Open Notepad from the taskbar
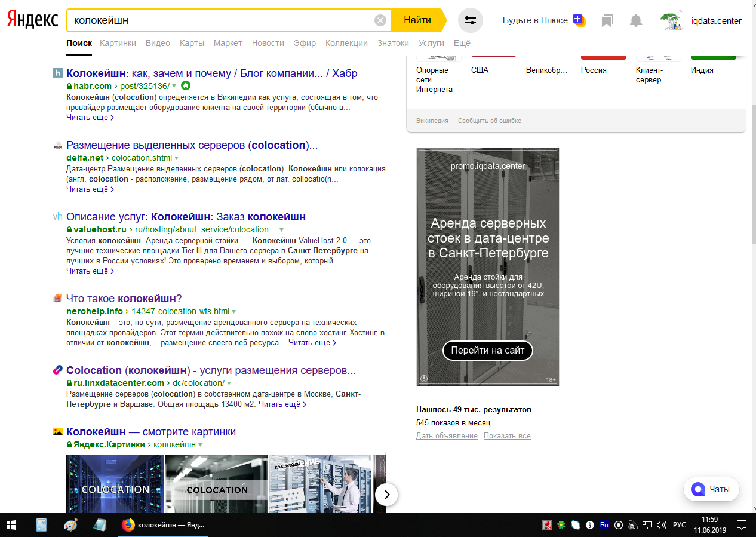756x537 pixels. (x=99, y=525)
